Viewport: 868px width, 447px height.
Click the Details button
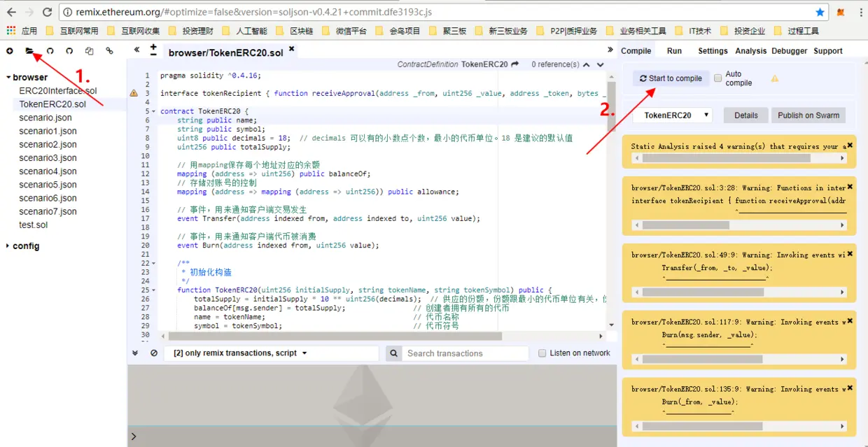click(746, 115)
